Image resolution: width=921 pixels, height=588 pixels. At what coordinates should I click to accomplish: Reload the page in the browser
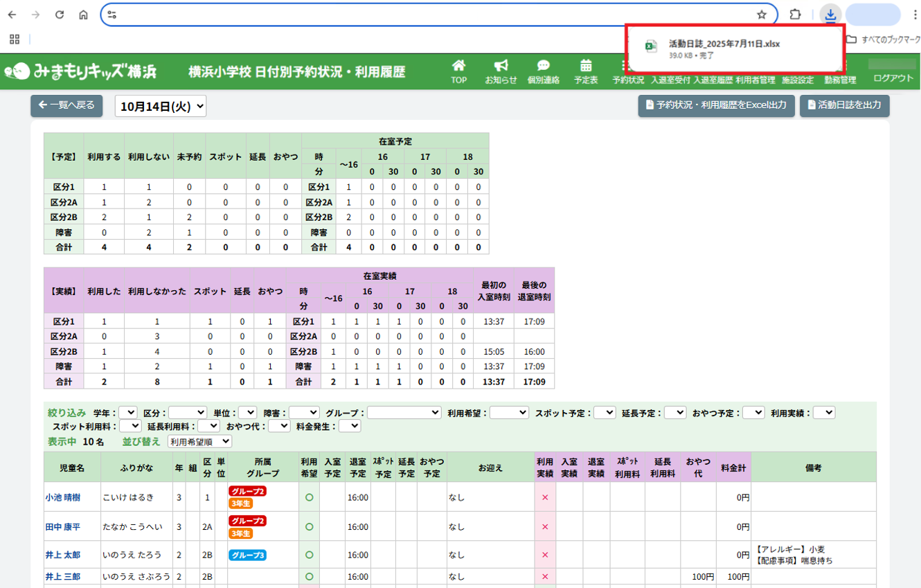[x=60, y=15]
